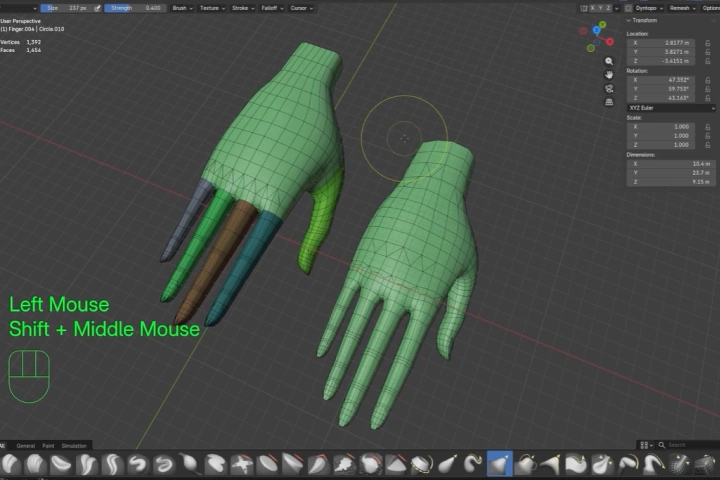Image resolution: width=720 pixels, height=480 pixels.
Task: Click the Dimensions X field 10.4 m
Action: click(671, 164)
